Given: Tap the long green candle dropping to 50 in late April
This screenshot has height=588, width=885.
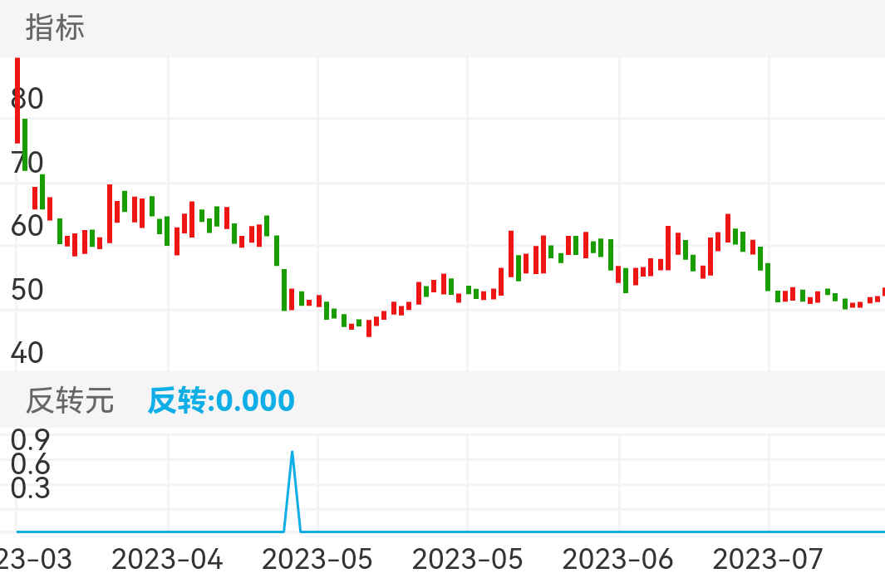Looking at the screenshot, I should pos(284,289).
